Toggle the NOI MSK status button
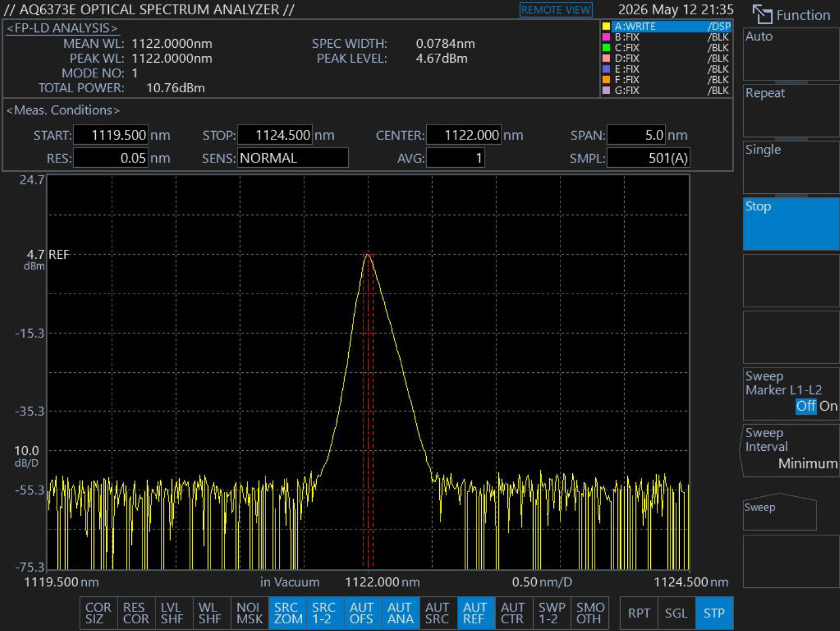This screenshot has height=631, width=840. (249, 613)
